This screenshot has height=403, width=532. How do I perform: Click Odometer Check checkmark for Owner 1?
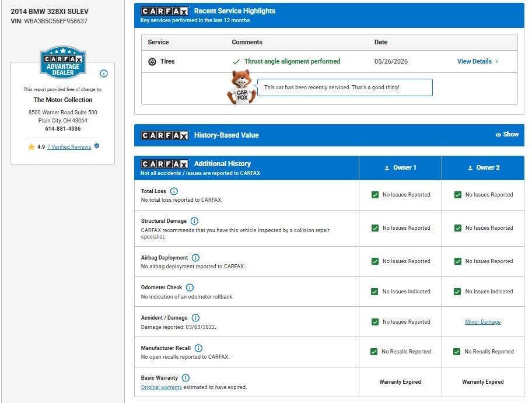coord(374,292)
